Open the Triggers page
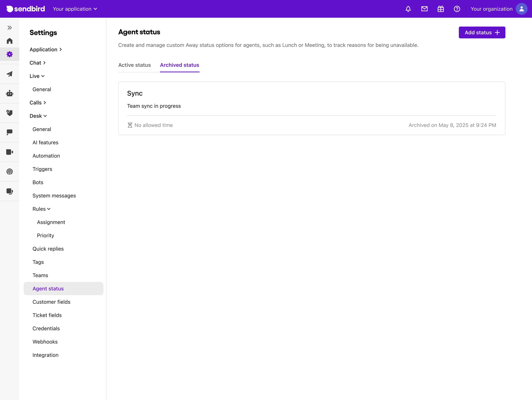Screen dimensions: 532x400 (42, 169)
